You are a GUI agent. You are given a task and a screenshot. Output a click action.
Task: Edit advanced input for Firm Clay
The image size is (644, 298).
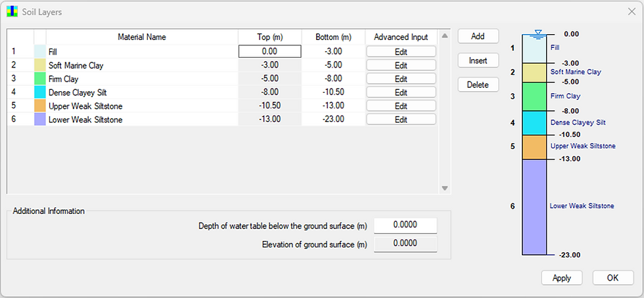pyautogui.click(x=401, y=79)
